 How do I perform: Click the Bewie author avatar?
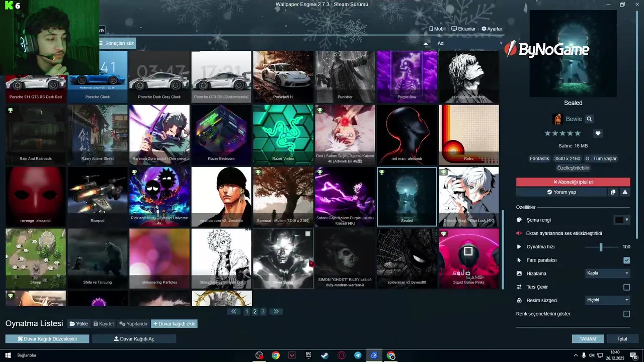pos(557,119)
